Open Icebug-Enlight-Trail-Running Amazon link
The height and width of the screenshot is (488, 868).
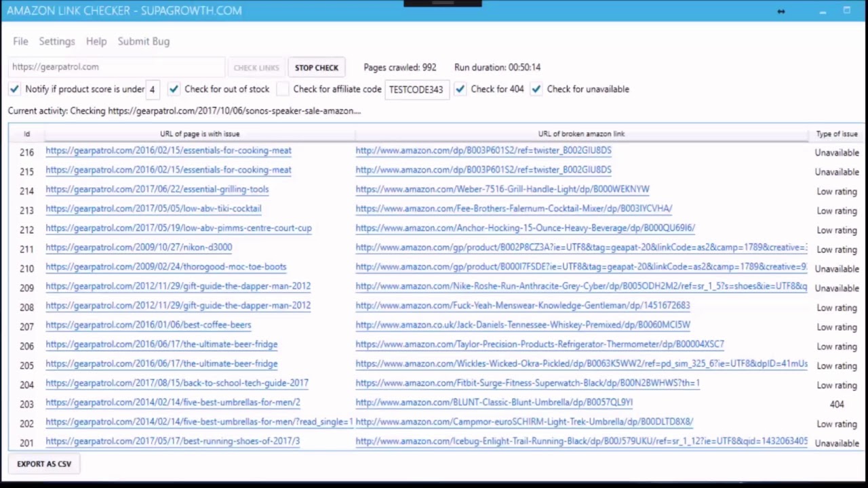[x=581, y=441]
